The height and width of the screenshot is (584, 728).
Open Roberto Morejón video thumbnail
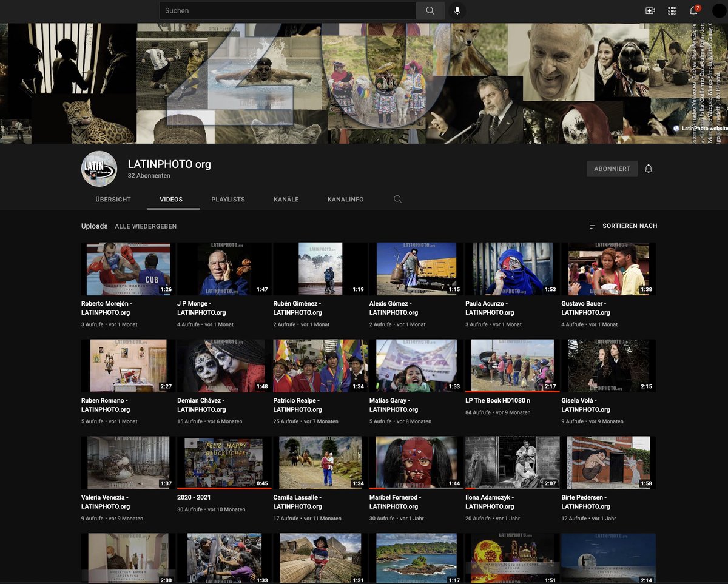point(128,269)
